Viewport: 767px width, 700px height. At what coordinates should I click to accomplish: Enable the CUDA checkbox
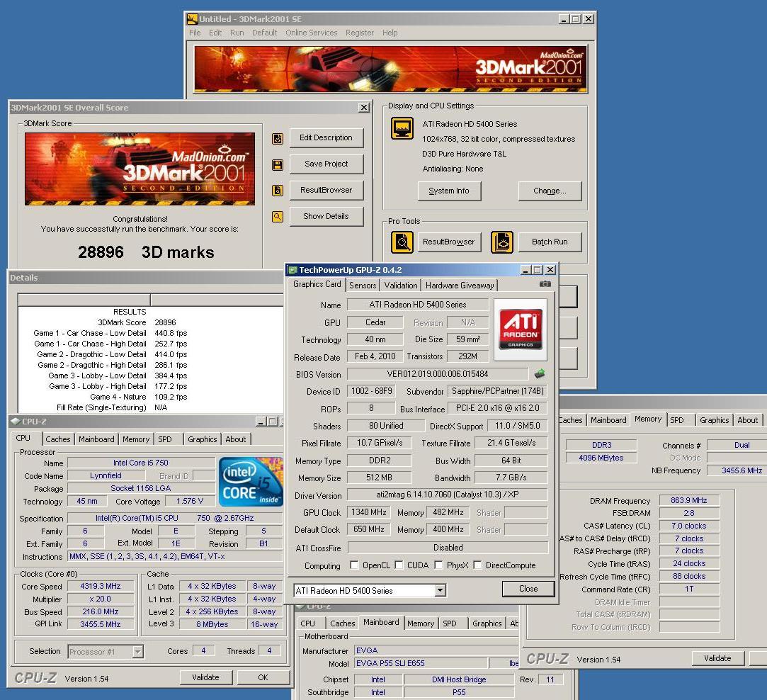click(399, 565)
